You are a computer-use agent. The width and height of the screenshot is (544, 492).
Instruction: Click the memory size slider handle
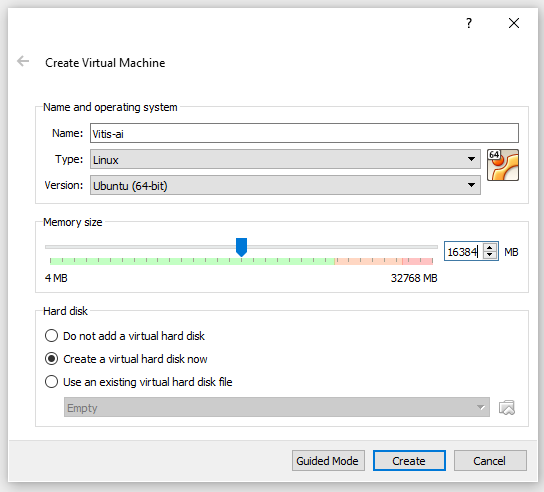click(x=241, y=247)
